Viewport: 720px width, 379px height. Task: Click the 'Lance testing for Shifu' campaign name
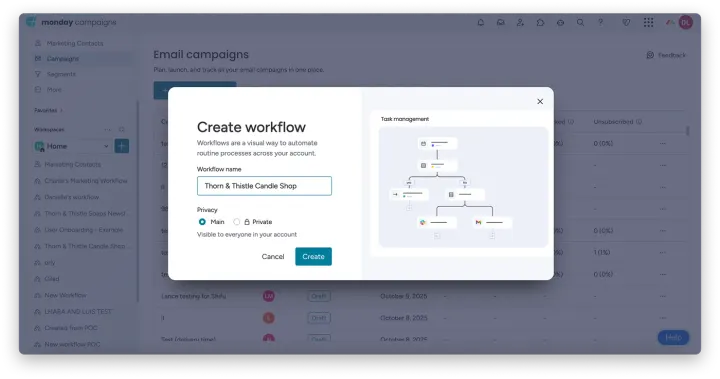[193, 296]
